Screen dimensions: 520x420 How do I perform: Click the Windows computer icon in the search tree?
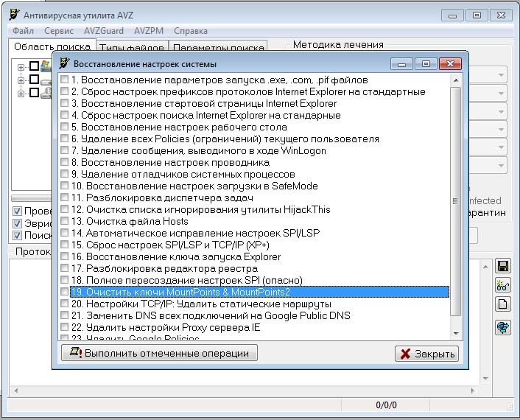coord(46,66)
